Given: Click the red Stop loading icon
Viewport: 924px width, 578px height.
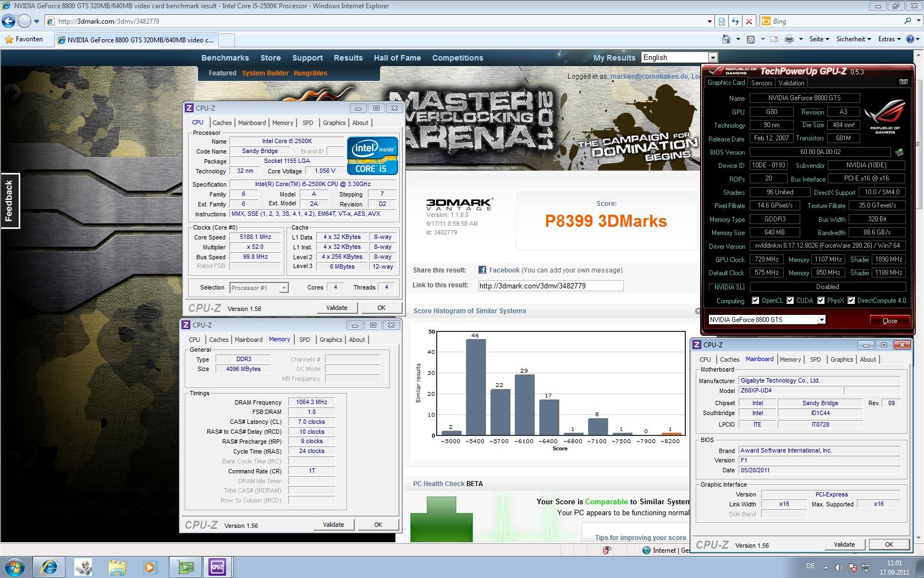Looking at the screenshot, I should click(749, 21).
